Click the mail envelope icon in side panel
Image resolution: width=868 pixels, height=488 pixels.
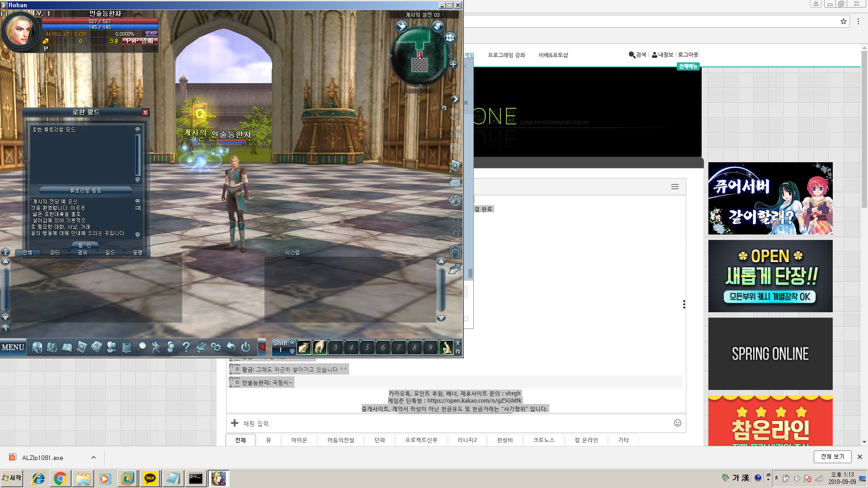click(455, 183)
